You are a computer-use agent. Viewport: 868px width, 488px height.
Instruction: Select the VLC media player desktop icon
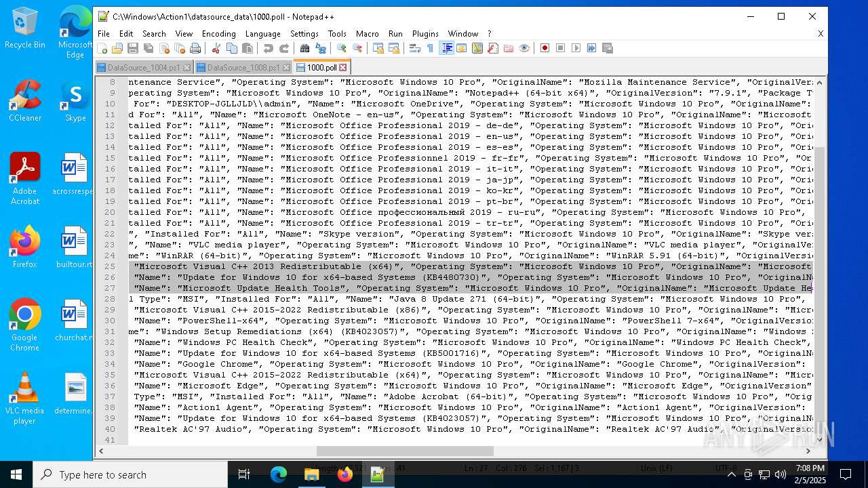[25, 399]
